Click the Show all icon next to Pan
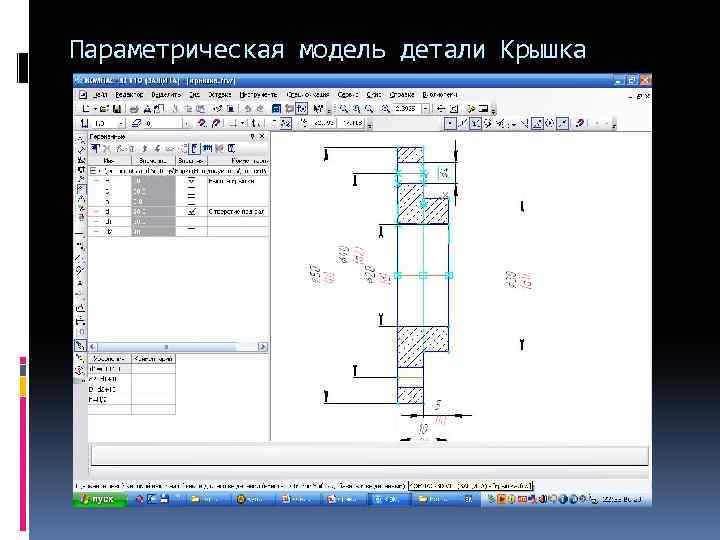This screenshot has width=720, height=540. point(454,109)
